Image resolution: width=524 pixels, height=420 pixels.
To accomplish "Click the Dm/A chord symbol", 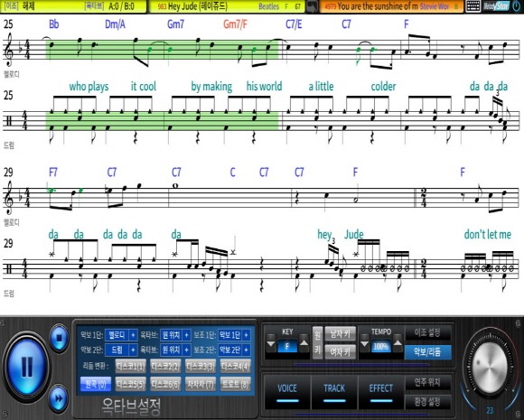I will coord(115,24).
